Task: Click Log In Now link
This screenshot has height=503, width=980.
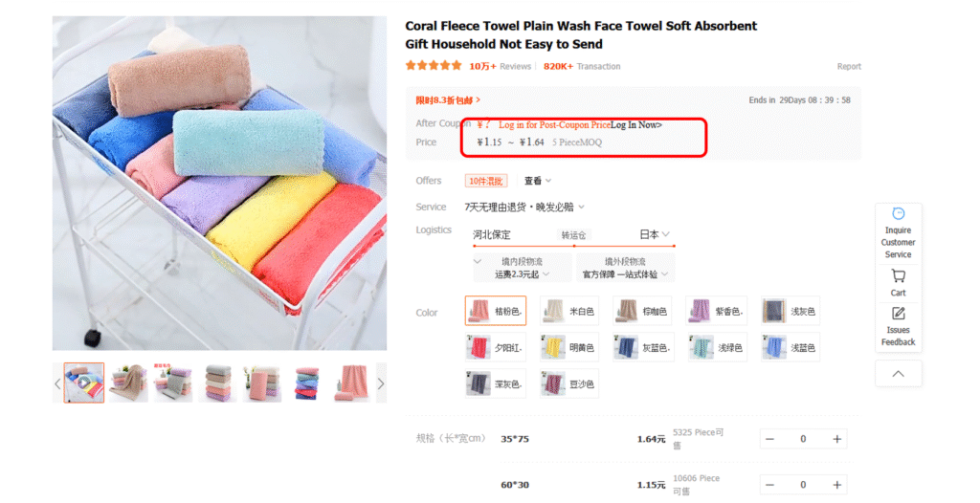Action: tap(636, 125)
